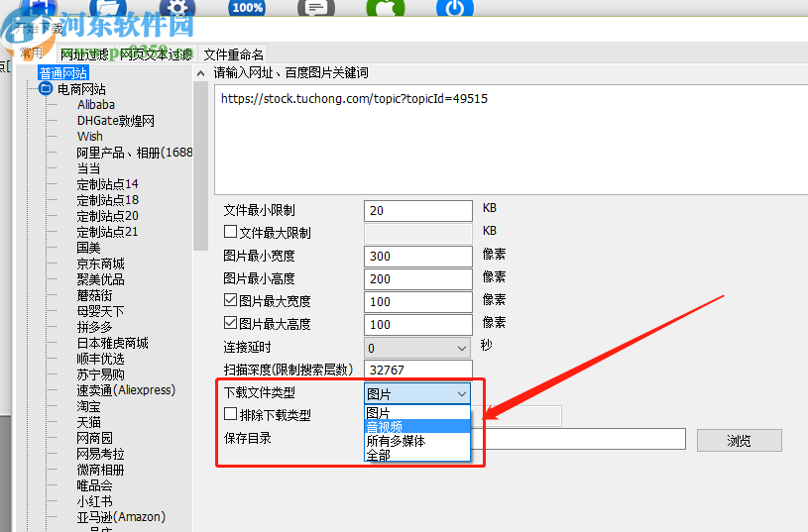
Task: Select 母婴天下 in the site tree
Action: (100, 311)
